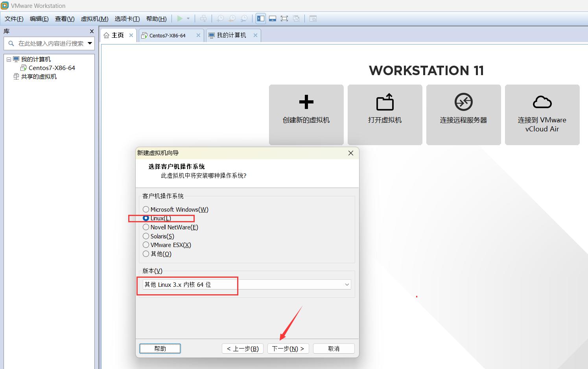Select the 其他(O) radio button

(146, 254)
